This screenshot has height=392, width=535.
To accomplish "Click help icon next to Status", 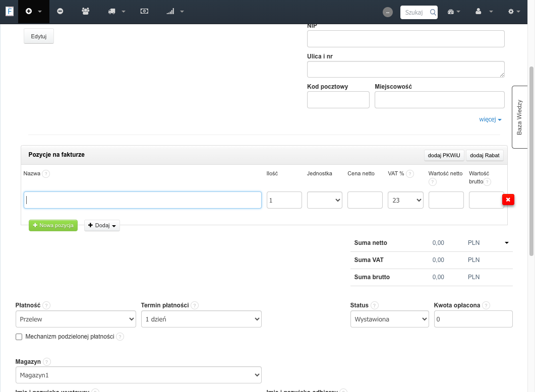I will 374,305.
